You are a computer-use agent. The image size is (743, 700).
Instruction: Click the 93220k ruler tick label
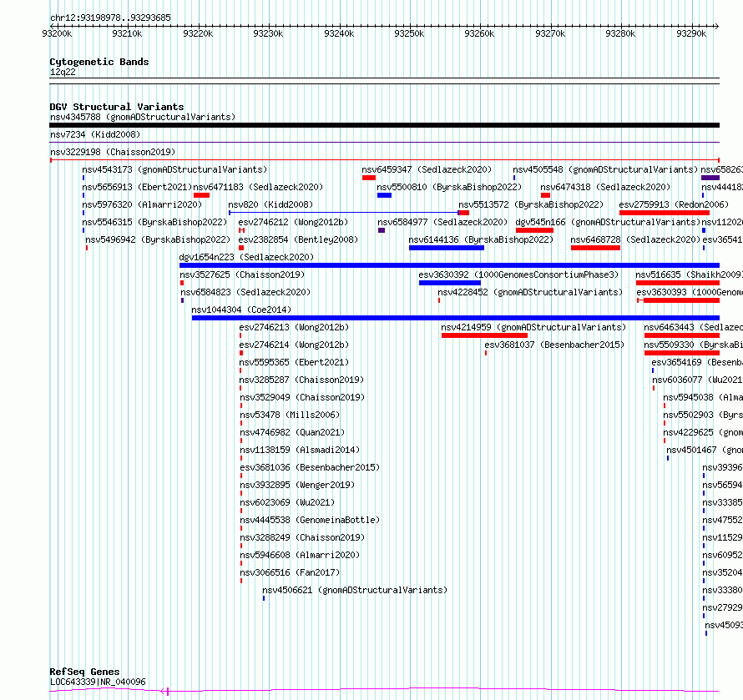[198, 33]
